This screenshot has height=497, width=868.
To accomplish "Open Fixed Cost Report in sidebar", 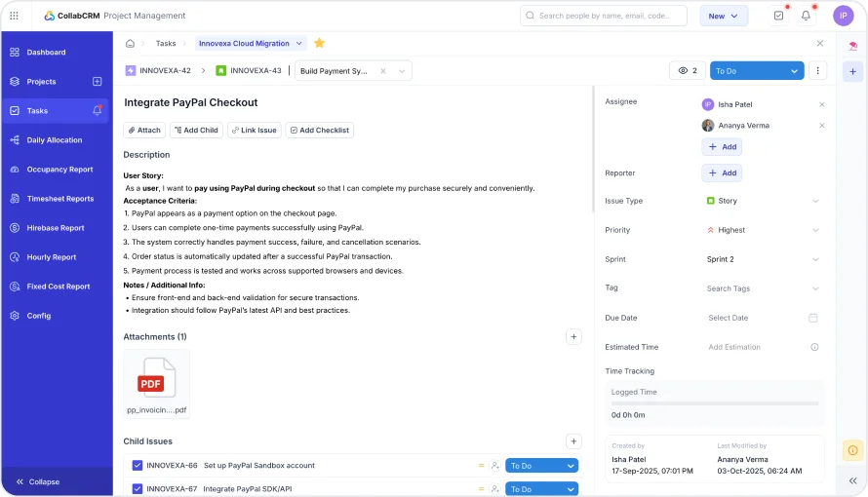I will 56,287.
